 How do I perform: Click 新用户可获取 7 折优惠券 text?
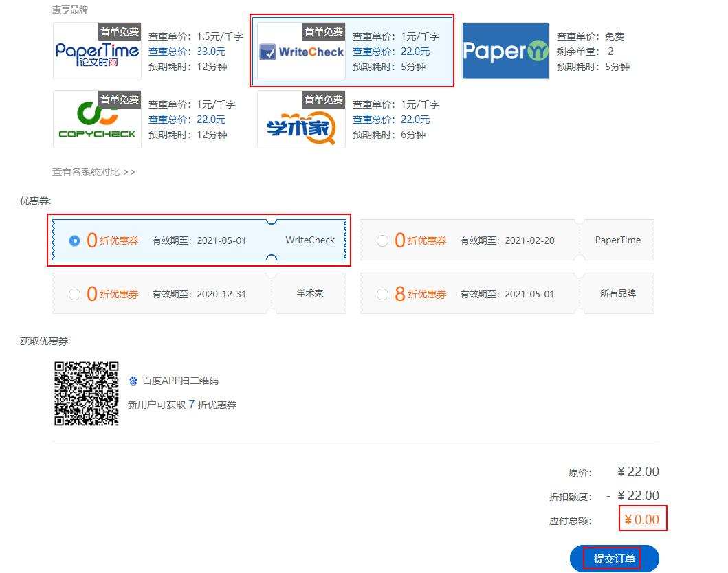click(x=182, y=405)
